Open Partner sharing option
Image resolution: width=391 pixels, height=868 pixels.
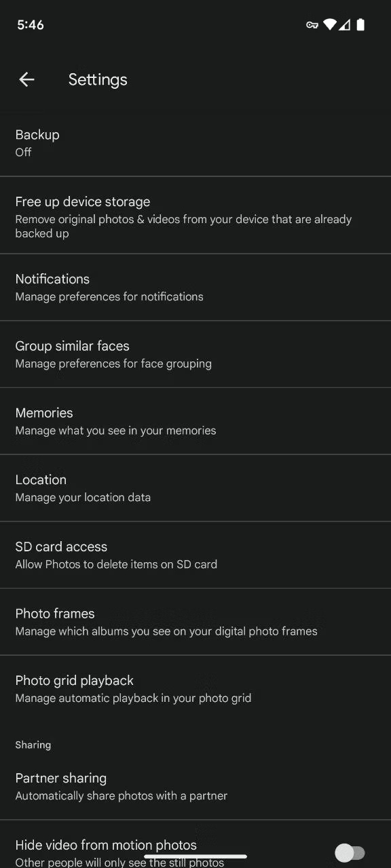(x=195, y=786)
